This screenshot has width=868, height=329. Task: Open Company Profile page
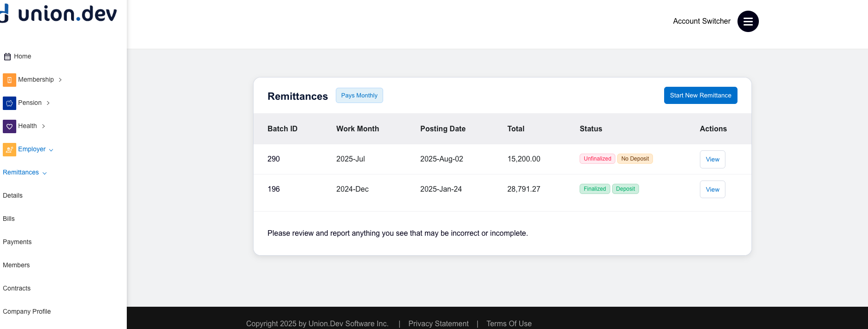(27, 311)
